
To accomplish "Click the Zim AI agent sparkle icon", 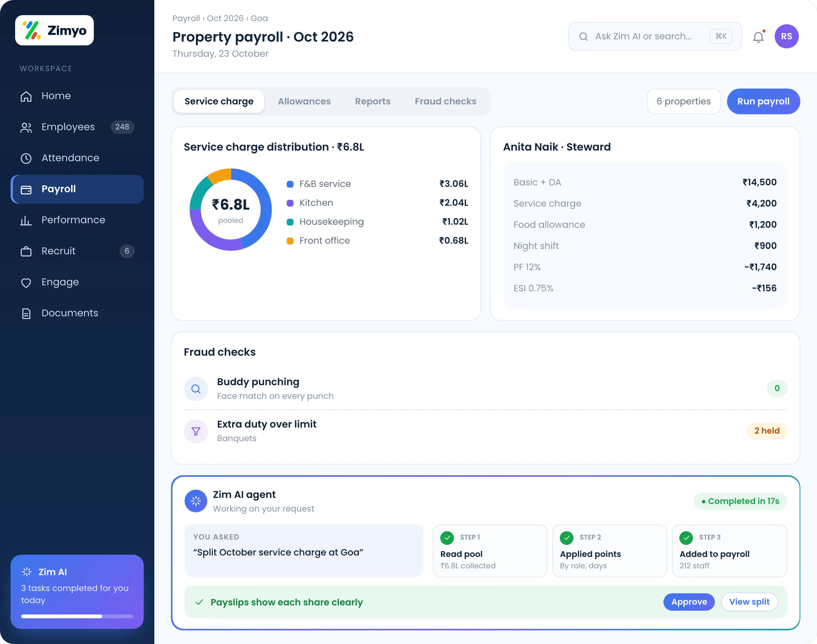I will [196, 501].
